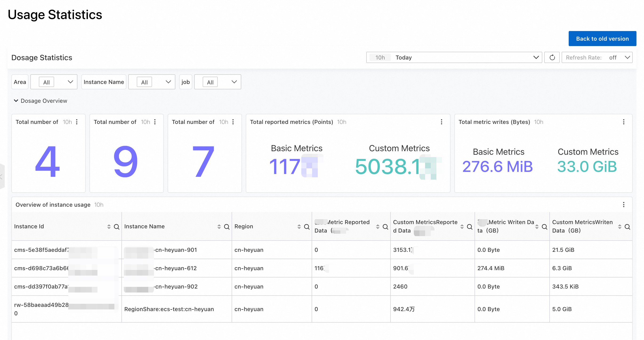Open the 10h Today time range selector
Image resolution: width=644 pixels, height=340 pixels.
[x=454, y=57]
